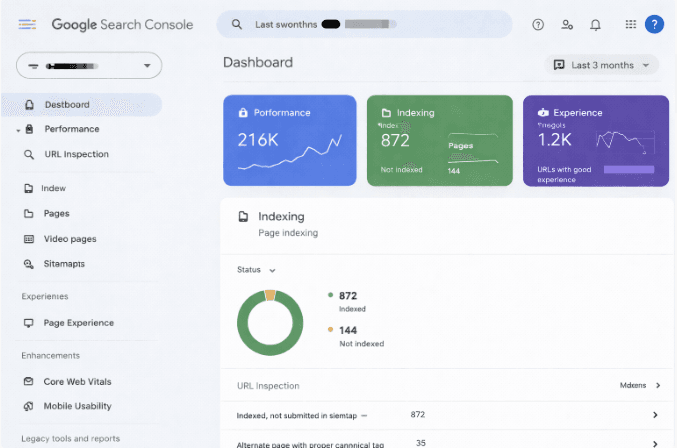
Task: Click the 35 count in canonical row
Action: point(421,443)
